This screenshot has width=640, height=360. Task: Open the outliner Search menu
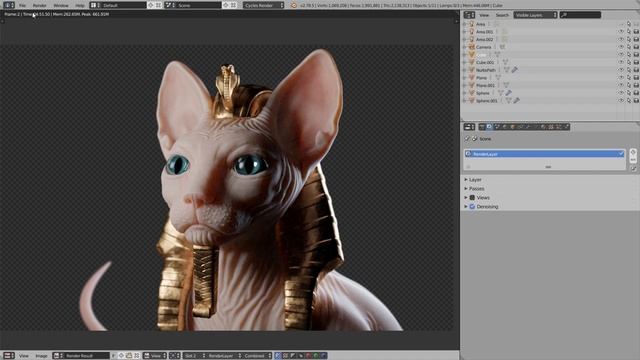[502, 15]
